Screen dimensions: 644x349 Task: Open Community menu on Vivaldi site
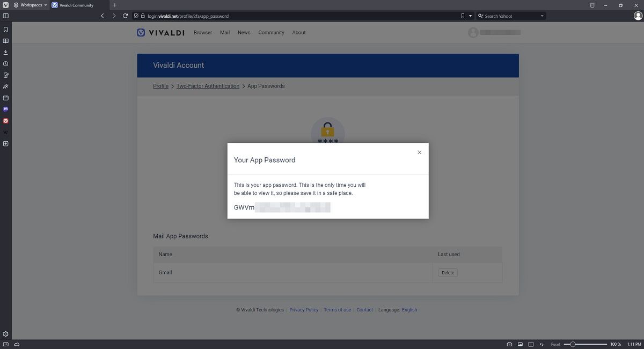(271, 33)
